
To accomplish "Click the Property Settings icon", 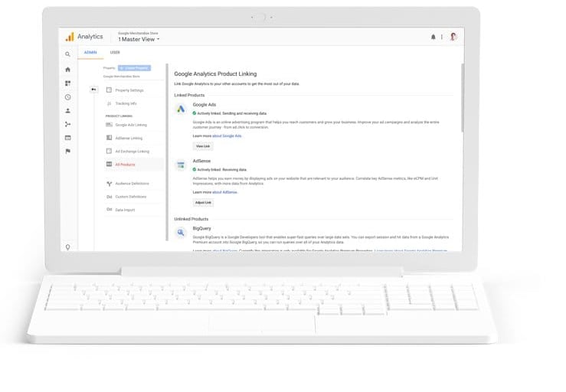I will [x=109, y=90].
